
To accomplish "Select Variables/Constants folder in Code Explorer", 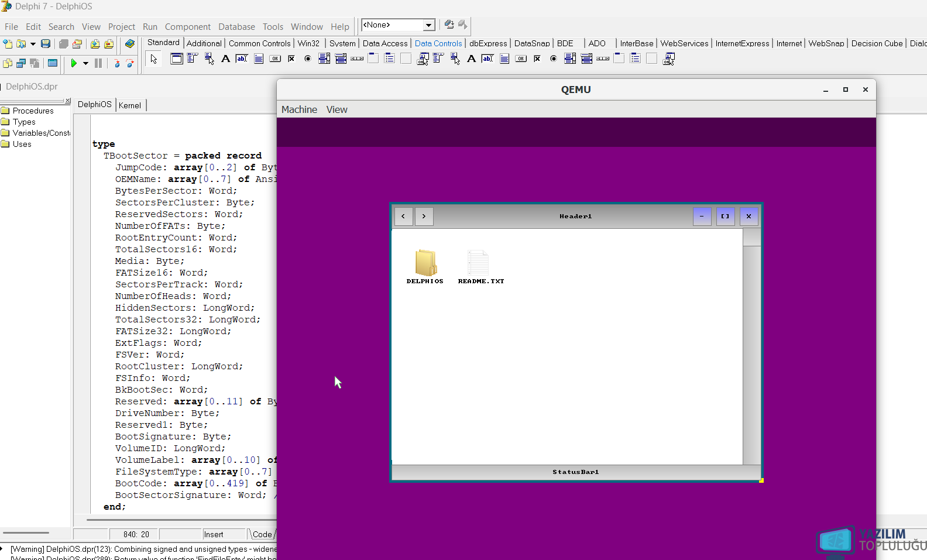I will tap(36, 133).
